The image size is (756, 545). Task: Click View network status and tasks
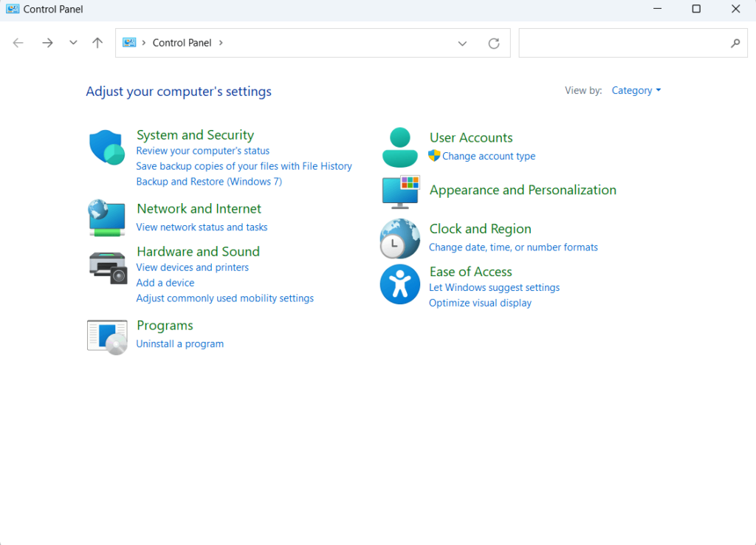point(202,227)
